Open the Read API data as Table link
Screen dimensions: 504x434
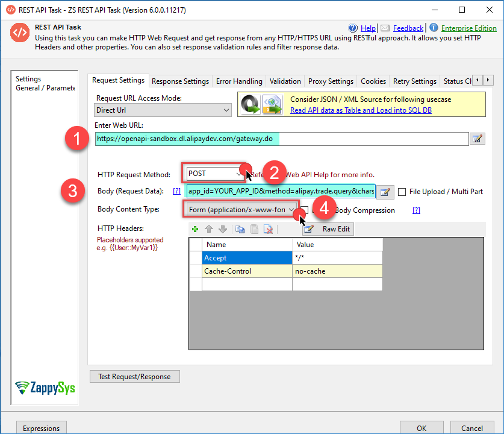(x=361, y=110)
